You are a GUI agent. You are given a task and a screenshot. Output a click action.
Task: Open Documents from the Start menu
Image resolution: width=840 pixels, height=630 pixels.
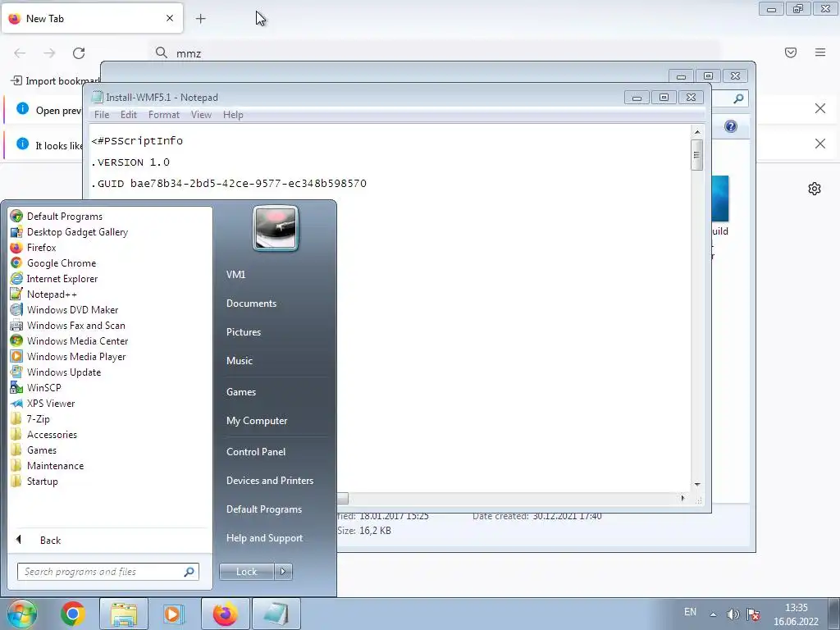coord(251,304)
